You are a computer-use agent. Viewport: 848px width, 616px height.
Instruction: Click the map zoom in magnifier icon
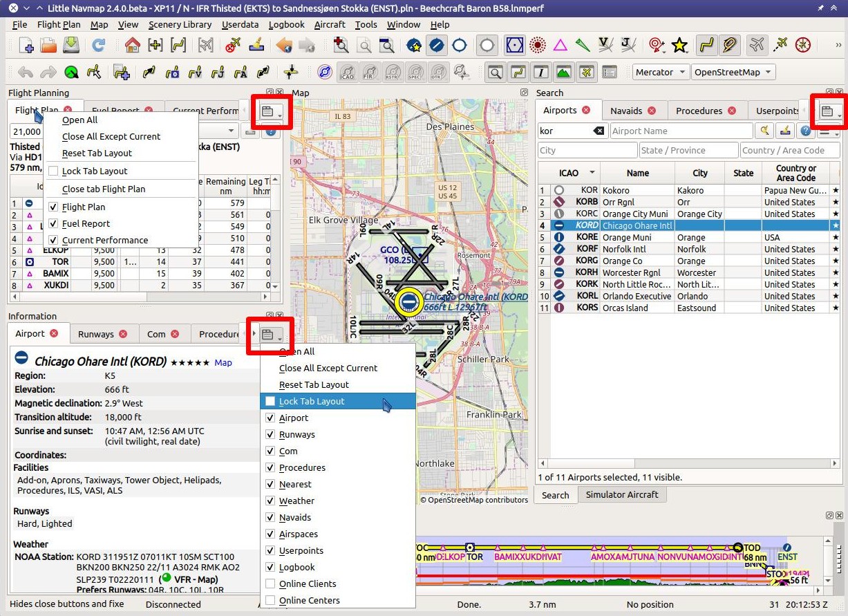click(341, 46)
